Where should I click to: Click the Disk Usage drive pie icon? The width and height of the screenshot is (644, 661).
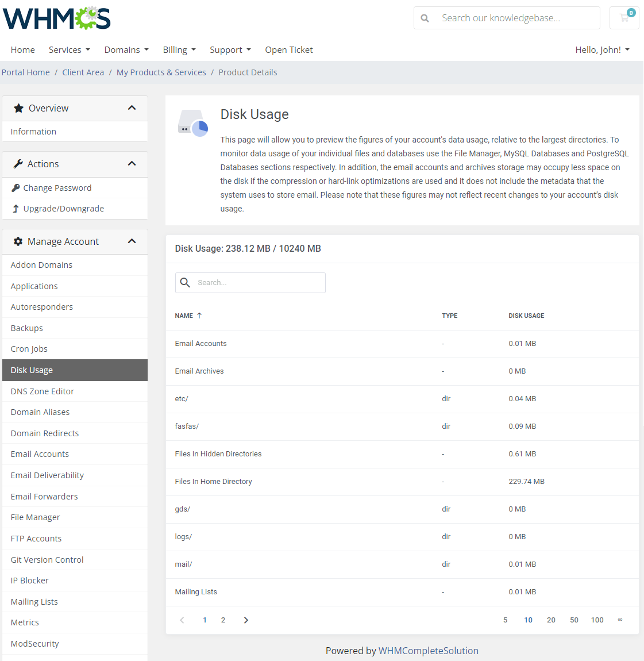point(193,123)
